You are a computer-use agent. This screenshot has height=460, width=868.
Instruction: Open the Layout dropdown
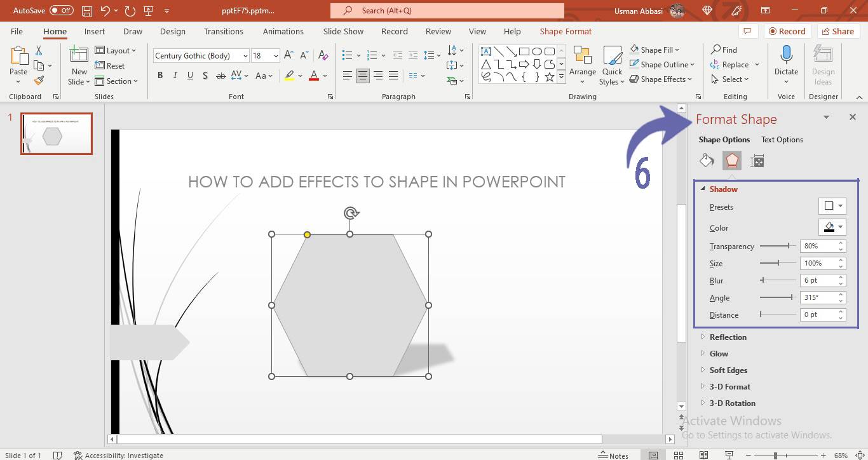coord(116,51)
